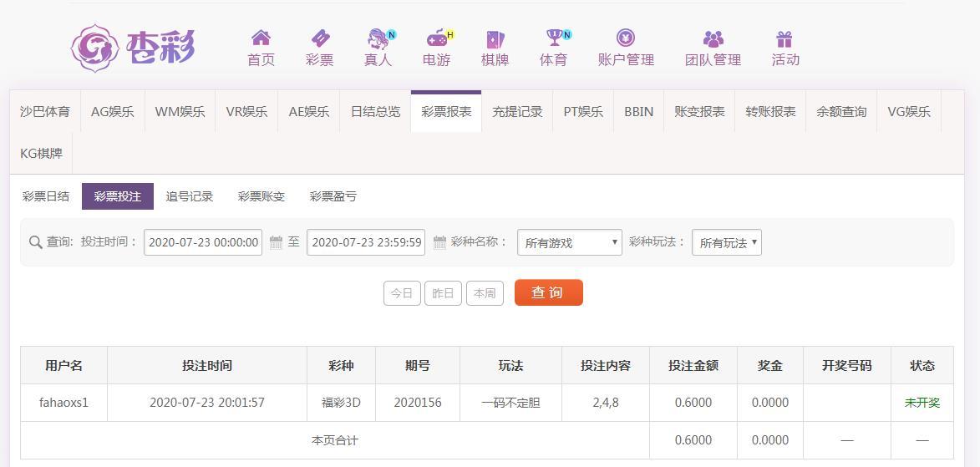Open calendar picker for start time
980x467 pixels.
pos(276,242)
